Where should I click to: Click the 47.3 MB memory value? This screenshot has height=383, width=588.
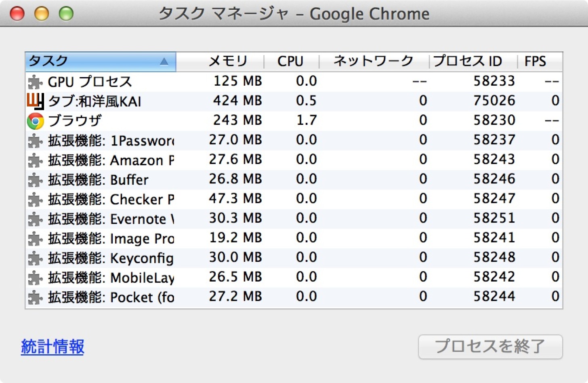tap(235, 198)
